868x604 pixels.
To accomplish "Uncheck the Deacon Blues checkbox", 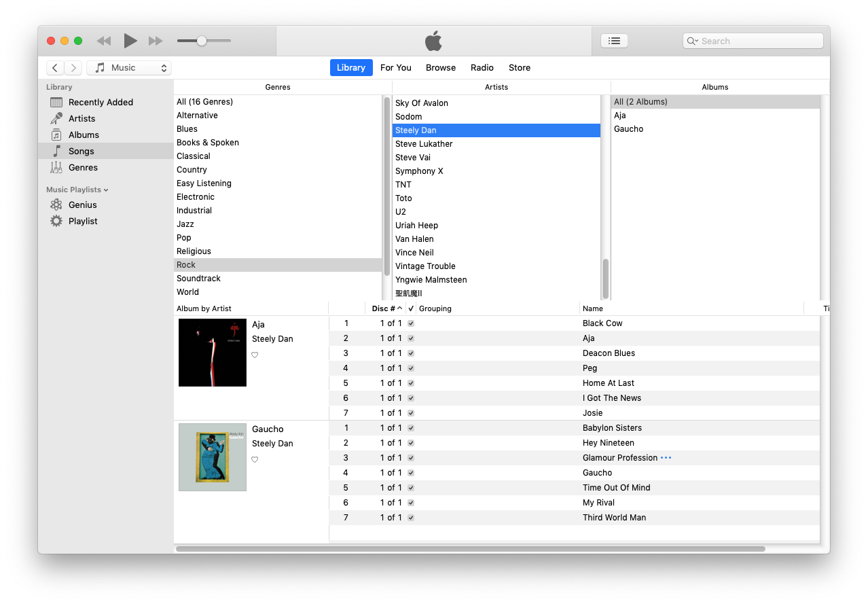I will point(411,353).
